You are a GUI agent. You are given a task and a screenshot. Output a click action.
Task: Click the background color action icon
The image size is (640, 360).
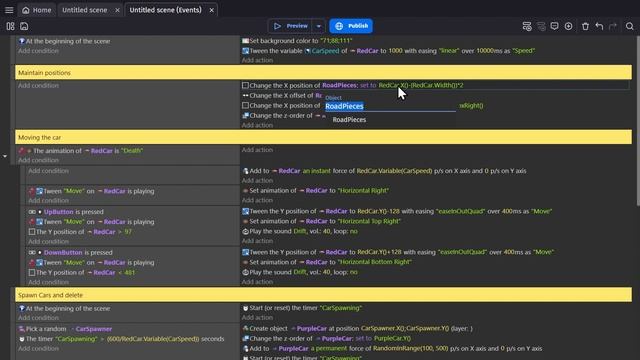245,41
